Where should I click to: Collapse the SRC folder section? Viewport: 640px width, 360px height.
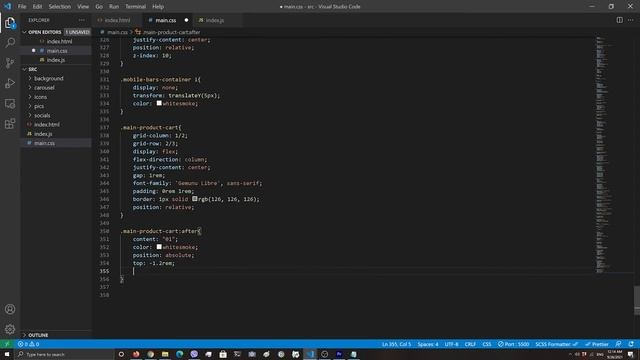click(33, 69)
